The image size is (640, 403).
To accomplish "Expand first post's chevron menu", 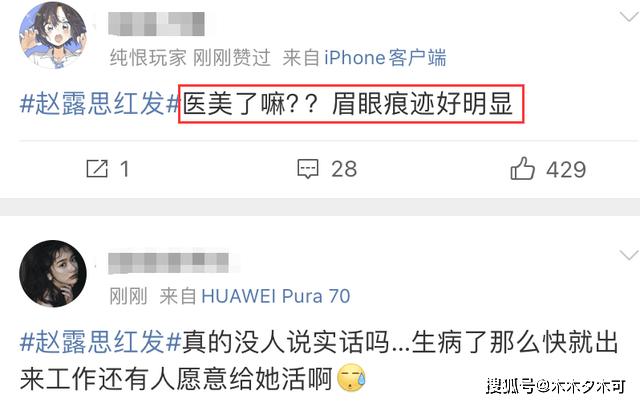I will coord(629,17).
